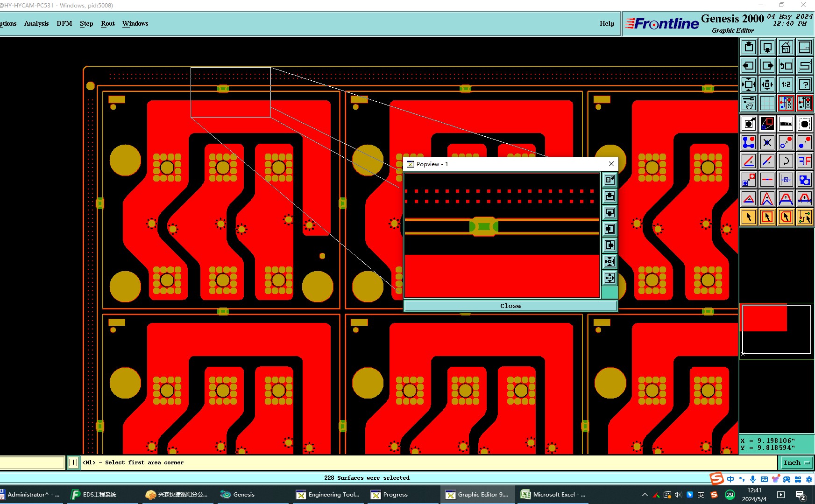Click the Popview zoom out icon
The image size is (815, 504).
609,278
